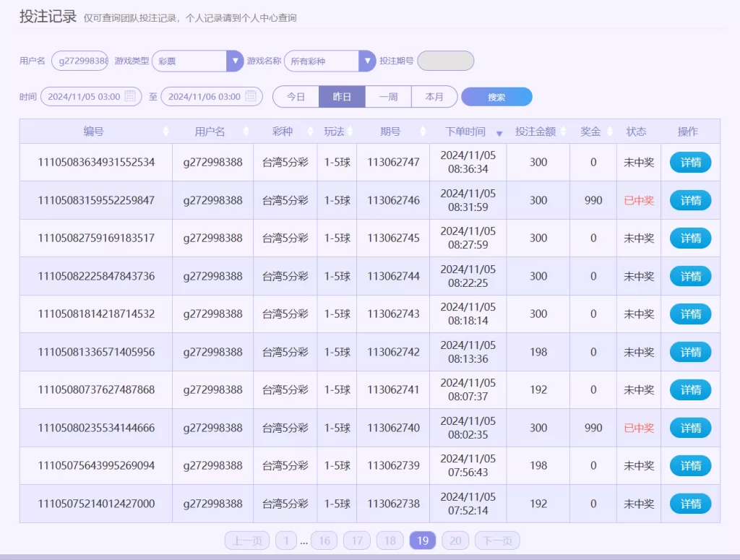Select the 今日 time range tab
This screenshot has height=560, width=740.
click(296, 97)
